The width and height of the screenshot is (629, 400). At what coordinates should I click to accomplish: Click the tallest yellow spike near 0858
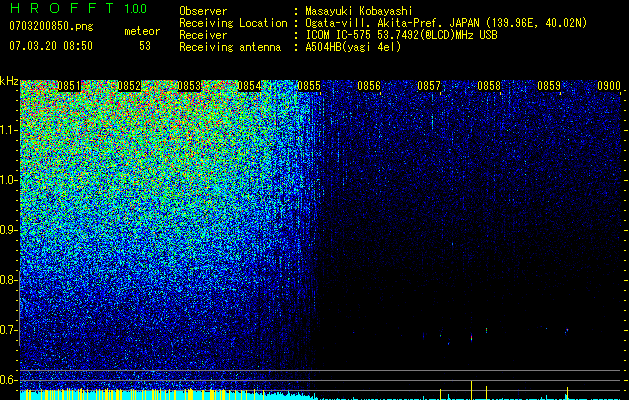[x=471, y=390]
